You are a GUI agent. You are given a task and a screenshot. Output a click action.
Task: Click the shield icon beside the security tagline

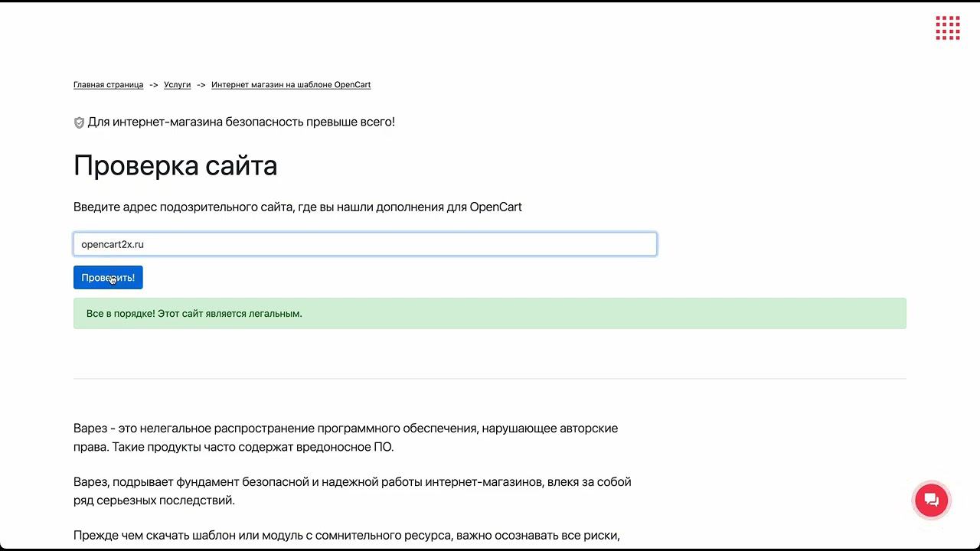click(x=79, y=122)
